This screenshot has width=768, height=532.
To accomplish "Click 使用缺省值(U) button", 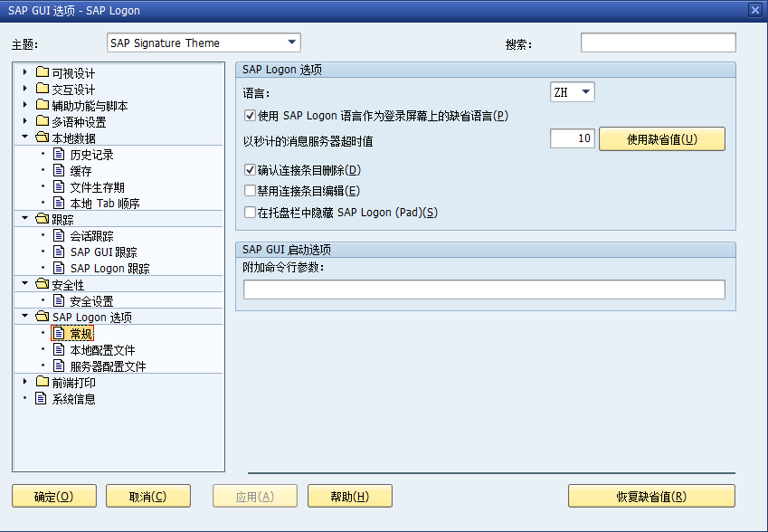I will (662, 139).
